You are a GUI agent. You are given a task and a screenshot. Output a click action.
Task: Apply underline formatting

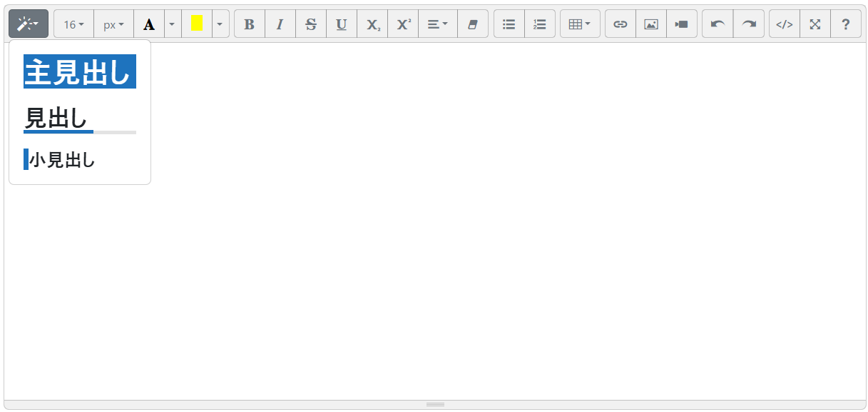pyautogui.click(x=342, y=24)
